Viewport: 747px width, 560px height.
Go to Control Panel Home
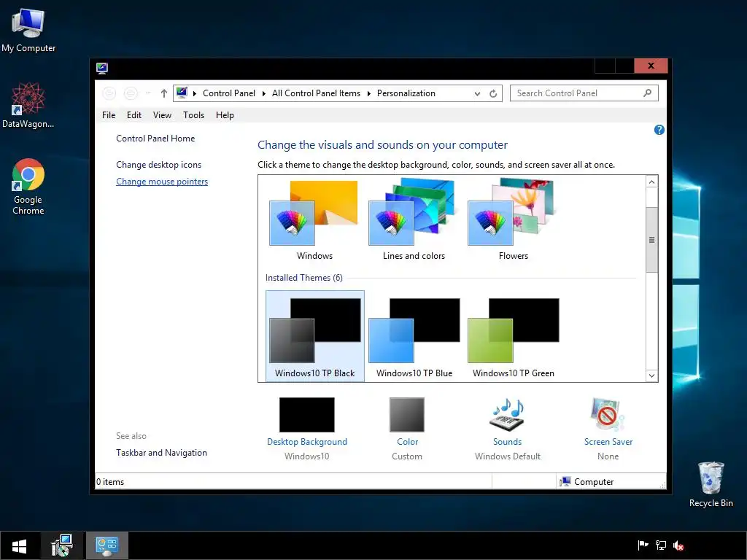(x=155, y=139)
